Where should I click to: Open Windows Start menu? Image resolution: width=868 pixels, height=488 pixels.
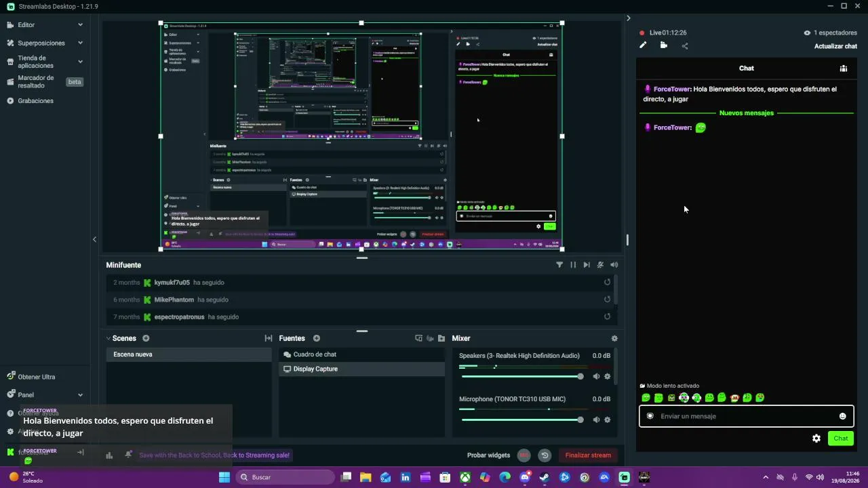point(224,477)
